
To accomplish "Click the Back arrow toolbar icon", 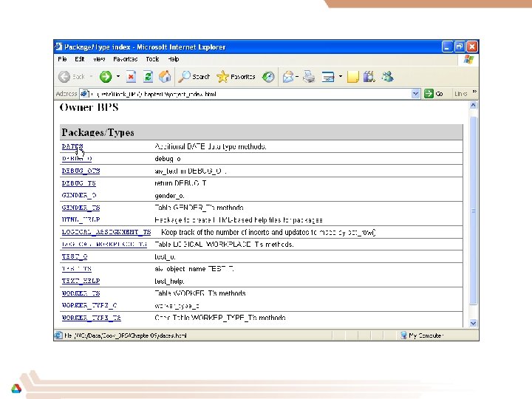I will point(64,77).
